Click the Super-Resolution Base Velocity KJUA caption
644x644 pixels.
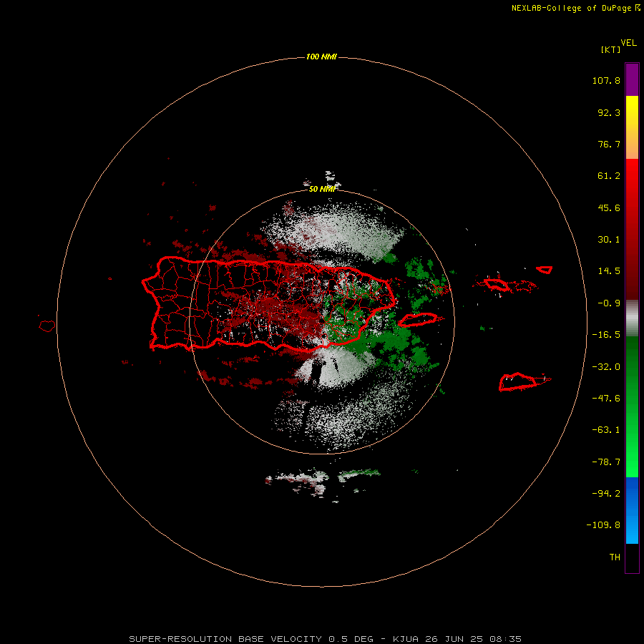(326, 639)
